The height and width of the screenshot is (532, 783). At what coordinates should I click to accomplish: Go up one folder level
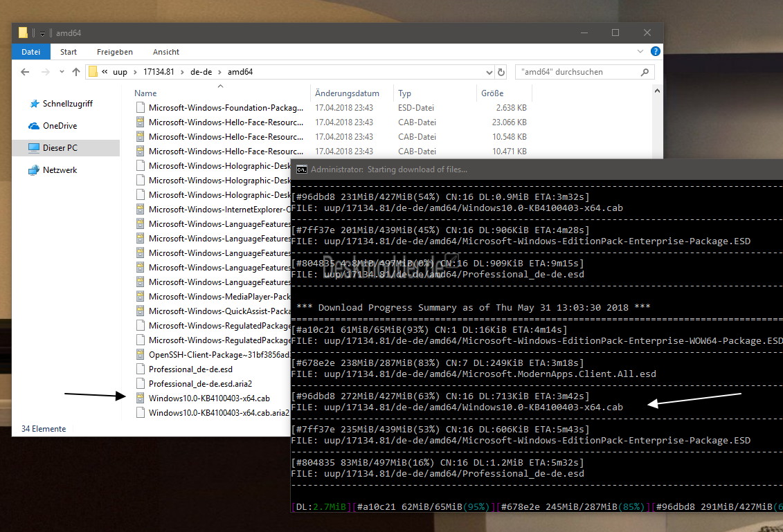coord(76,72)
